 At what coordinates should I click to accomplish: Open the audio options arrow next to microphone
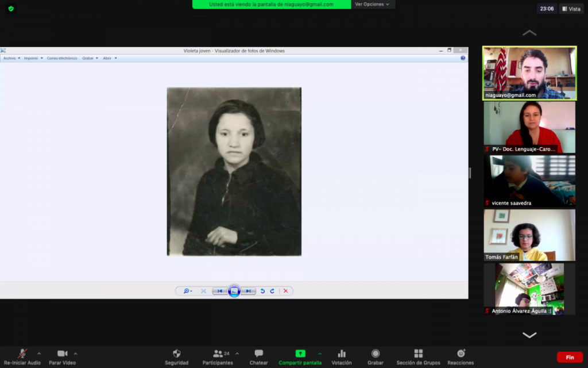pyautogui.click(x=39, y=354)
